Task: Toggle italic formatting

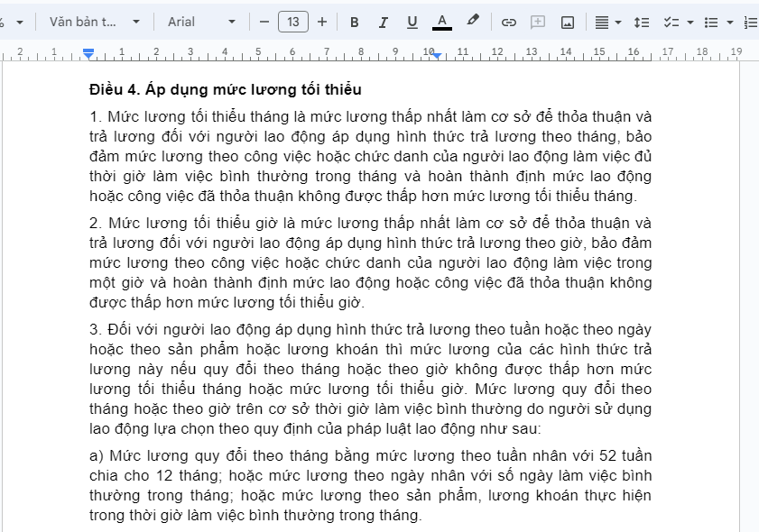Action: [x=383, y=22]
